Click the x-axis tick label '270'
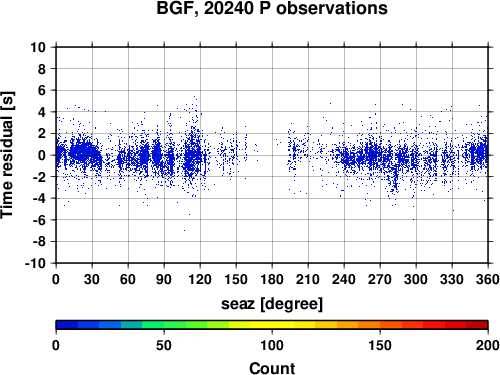The height and width of the screenshot is (375, 500). click(380, 279)
